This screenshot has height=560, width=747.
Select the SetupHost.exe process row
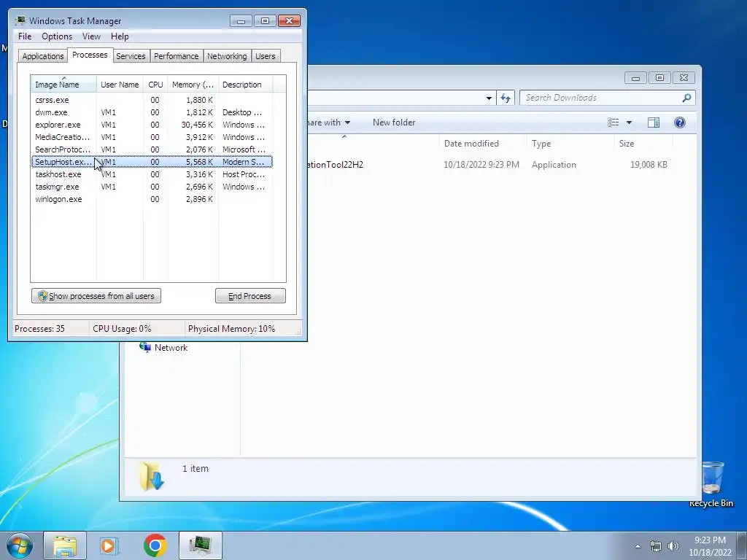(152, 162)
